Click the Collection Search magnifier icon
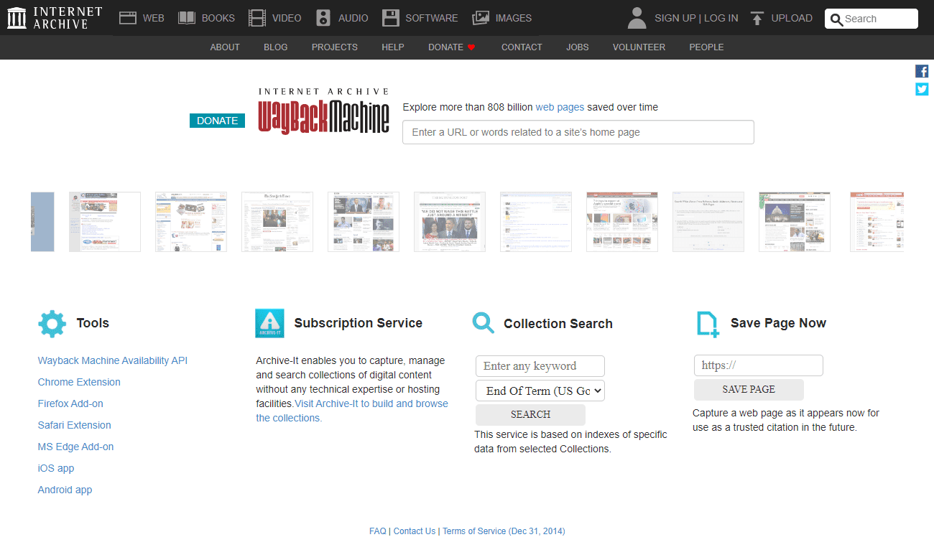 pos(484,323)
